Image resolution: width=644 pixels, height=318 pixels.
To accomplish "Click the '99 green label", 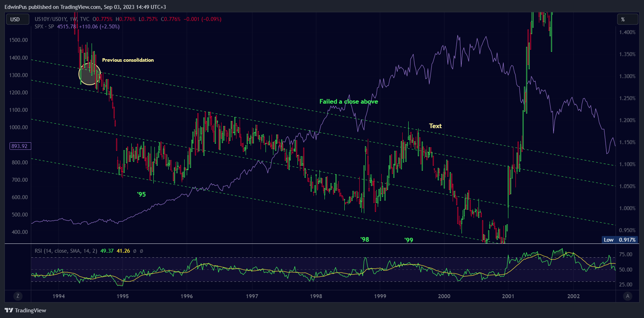I will point(409,240).
